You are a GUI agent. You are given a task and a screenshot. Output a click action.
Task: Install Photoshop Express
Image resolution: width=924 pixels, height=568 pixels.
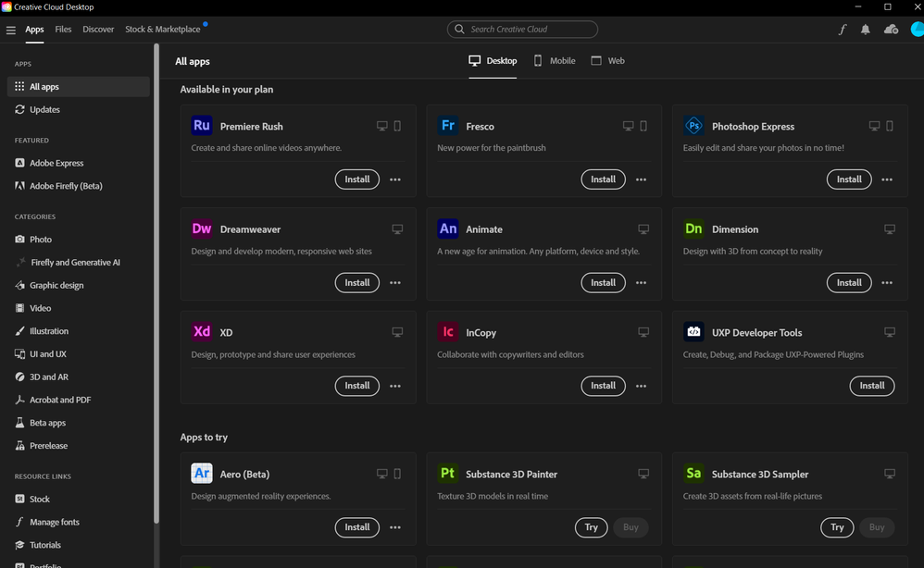[848, 179]
